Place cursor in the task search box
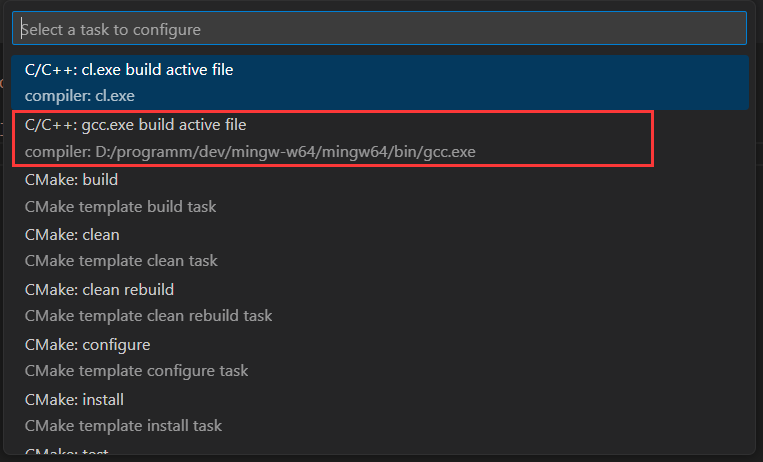 click(380, 29)
